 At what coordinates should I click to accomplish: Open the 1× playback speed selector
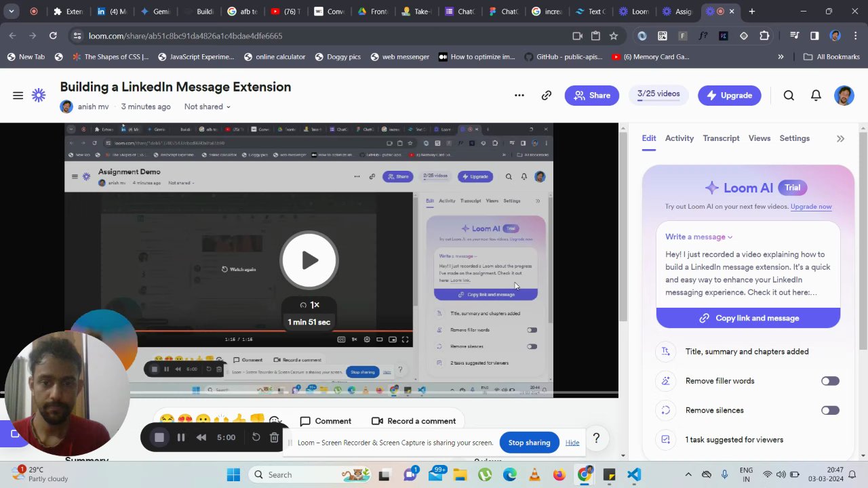pyautogui.click(x=310, y=305)
